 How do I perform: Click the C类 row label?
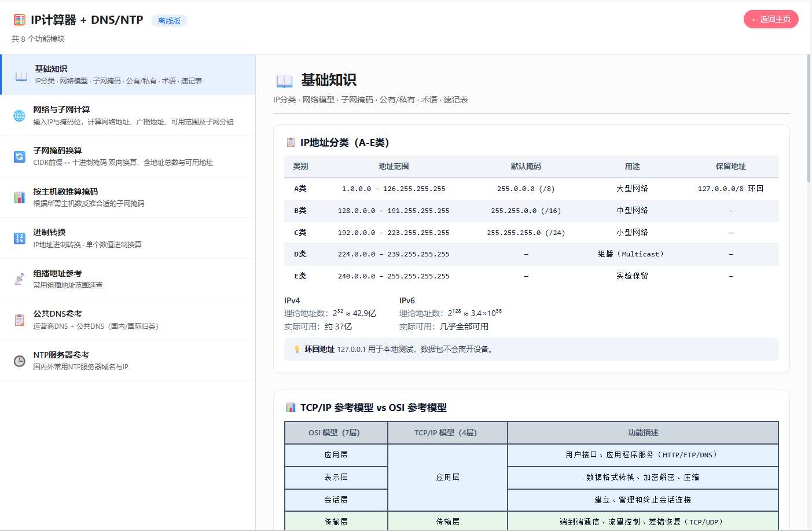pyautogui.click(x=300, y=233)
